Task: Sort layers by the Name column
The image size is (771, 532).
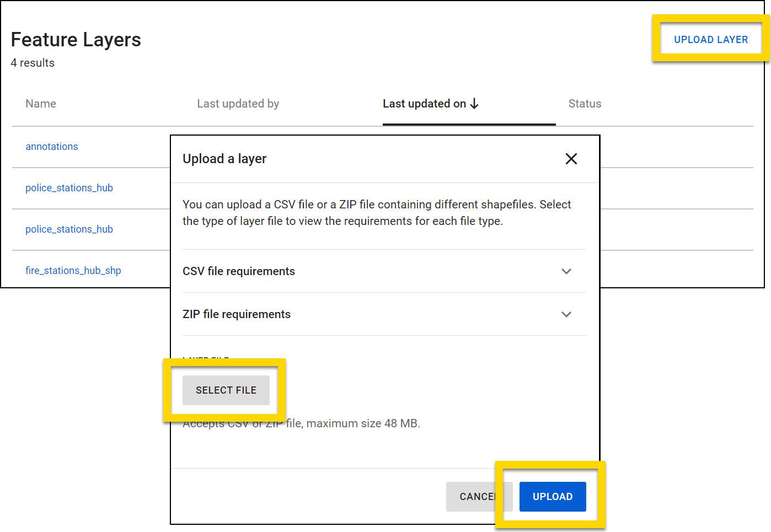Action: click(40, 104)
